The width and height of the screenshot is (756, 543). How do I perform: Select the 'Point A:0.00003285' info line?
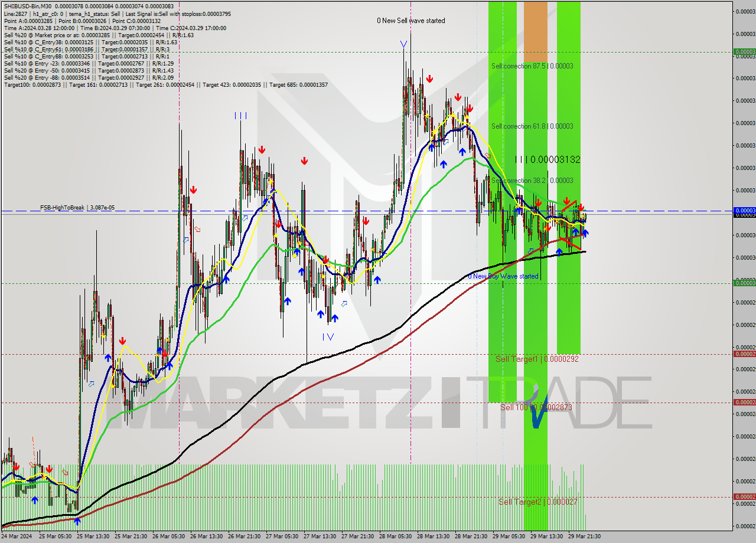[82, 21]
